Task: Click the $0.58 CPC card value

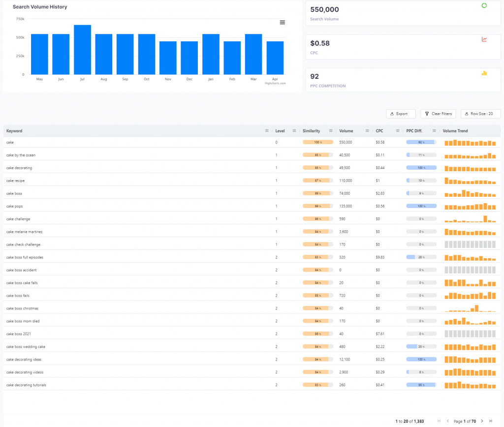Action: 320,43
